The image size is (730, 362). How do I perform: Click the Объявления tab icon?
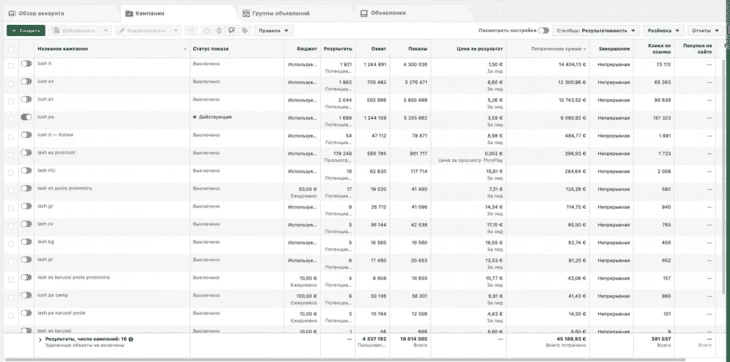pos(364,13)
